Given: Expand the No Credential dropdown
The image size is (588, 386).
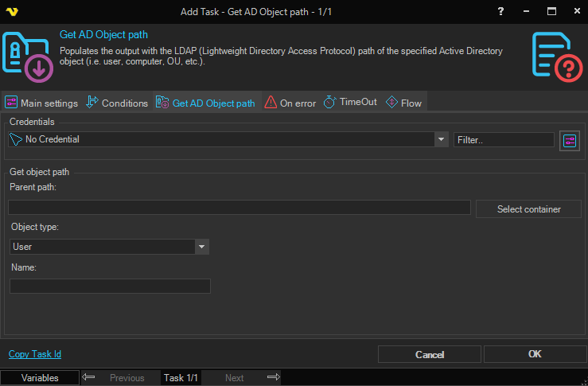Looking at the screenshot, I should [442, 139].
